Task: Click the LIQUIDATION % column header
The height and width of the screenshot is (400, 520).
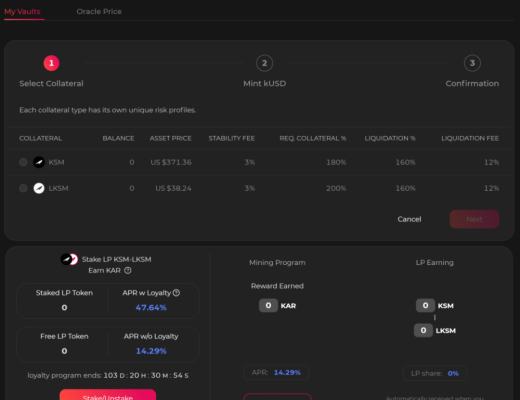Action: point(390,138)
